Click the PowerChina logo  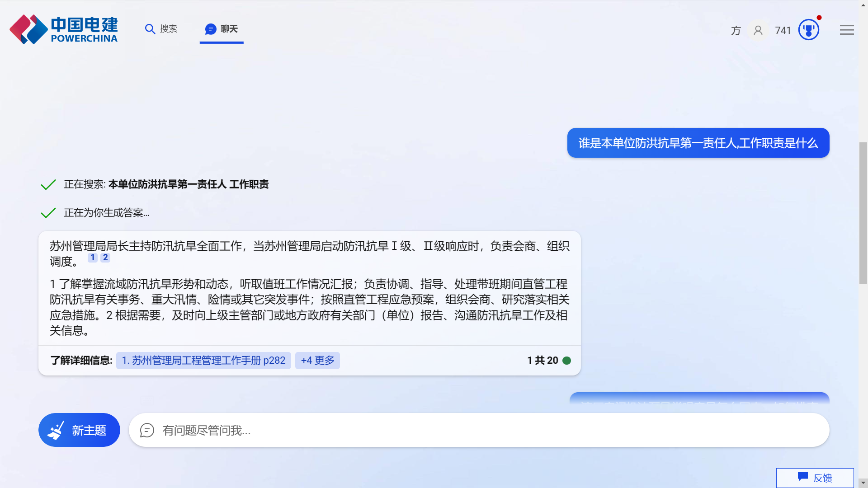coord(63,29)
